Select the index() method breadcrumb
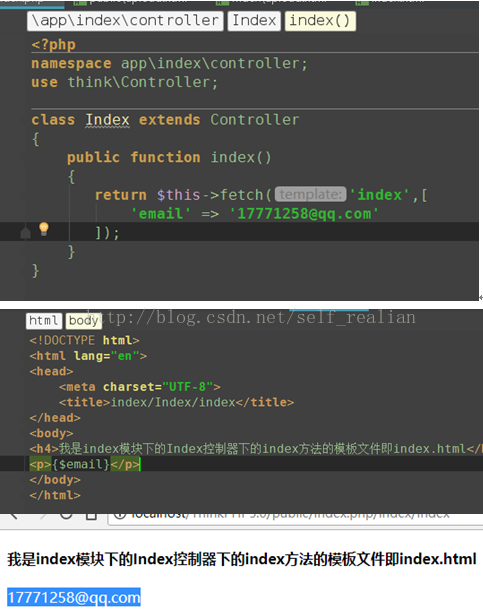Image resolution: width=483 pixels, height=612 pixels. (320, 21)
